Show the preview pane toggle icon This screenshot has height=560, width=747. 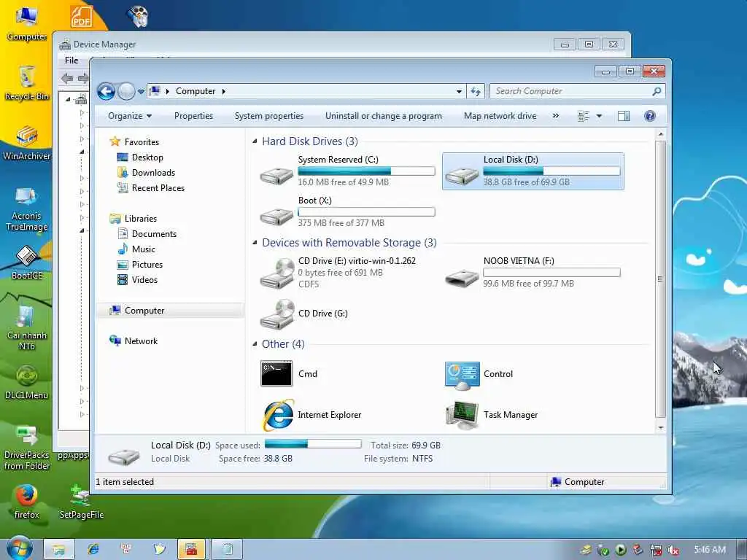[624, 116]
